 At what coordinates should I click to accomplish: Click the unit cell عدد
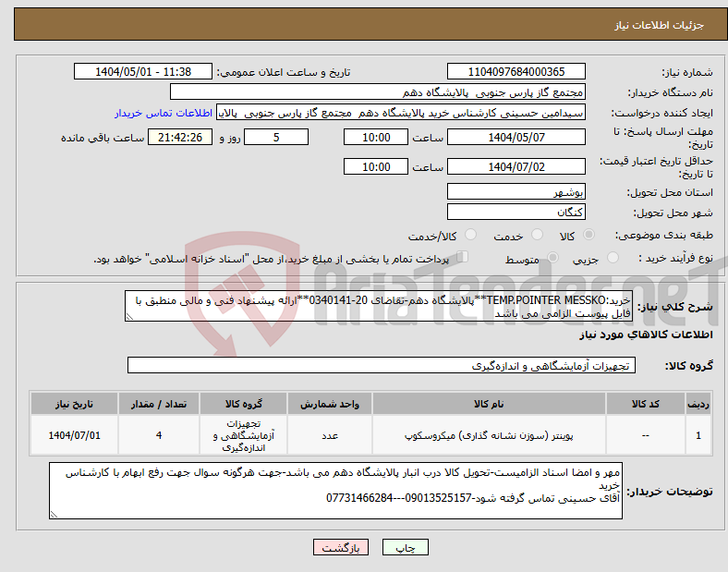click(x=330, y=435)
